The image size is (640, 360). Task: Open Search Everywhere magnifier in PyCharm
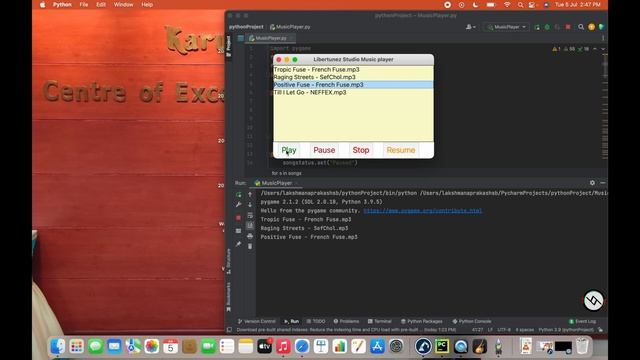click(581, 27)
